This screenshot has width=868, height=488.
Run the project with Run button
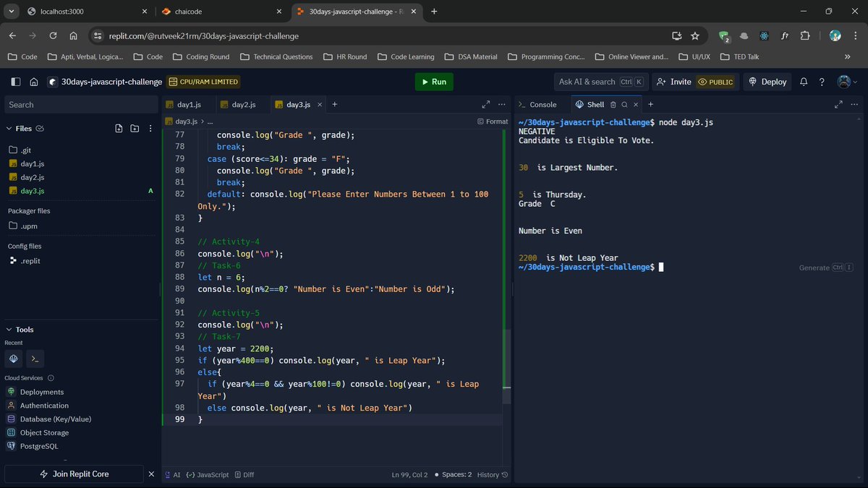click(x=434, y=82)
